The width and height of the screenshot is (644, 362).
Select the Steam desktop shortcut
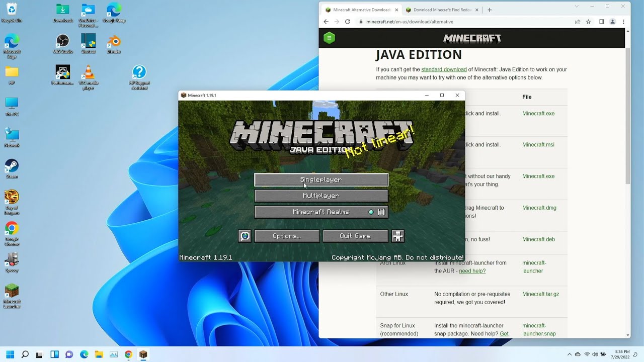pos(12,168)
